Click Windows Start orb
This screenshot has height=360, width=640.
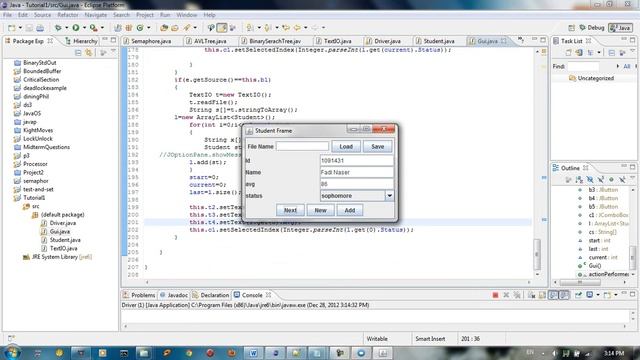click(x=11, y=352)
